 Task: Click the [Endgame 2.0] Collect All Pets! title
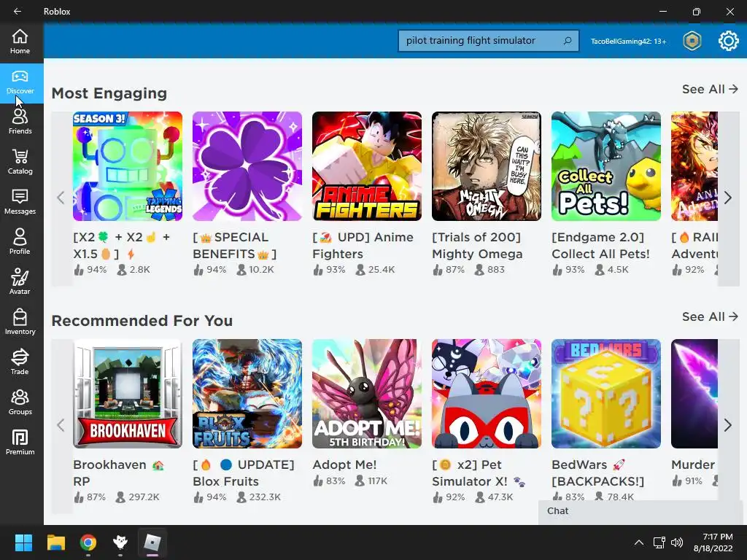click(600, 246)
